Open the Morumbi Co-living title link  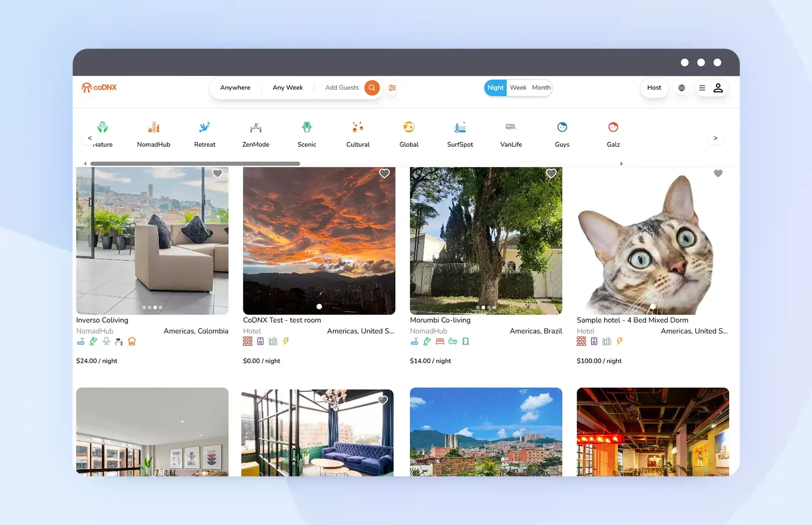[x=440, y=320]
